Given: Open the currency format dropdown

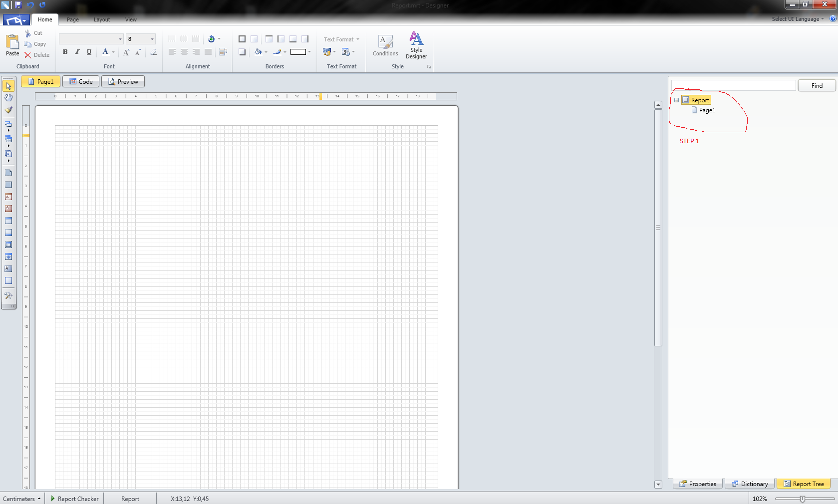Looking at the screenshot, I should pyautogui.click(x=329, y=52).
